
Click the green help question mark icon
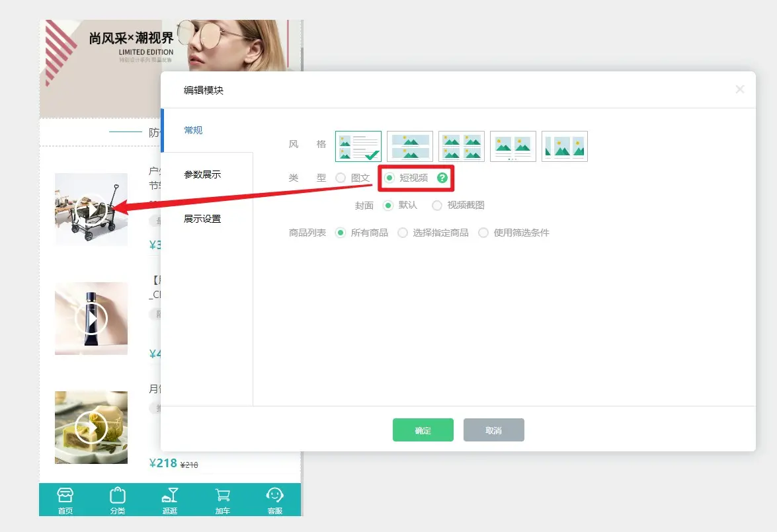[x=442, y=178]
